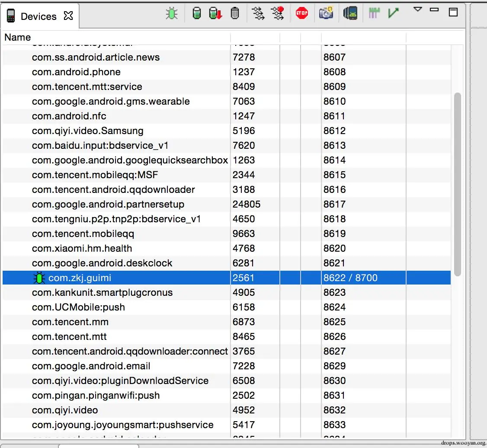Click the Start Method Profiling icon
This screenshot has width=487, height=448.
point(277,13)
